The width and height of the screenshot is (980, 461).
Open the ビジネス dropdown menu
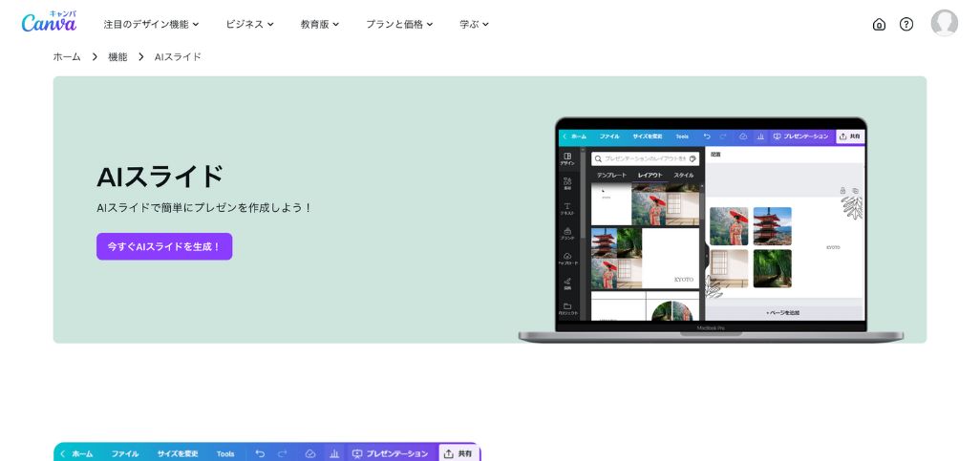pyautogui.click(x=249, y=25)
